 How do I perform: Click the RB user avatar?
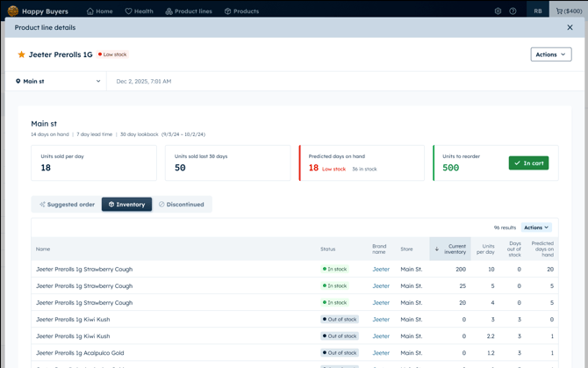(x=537, y=11)
